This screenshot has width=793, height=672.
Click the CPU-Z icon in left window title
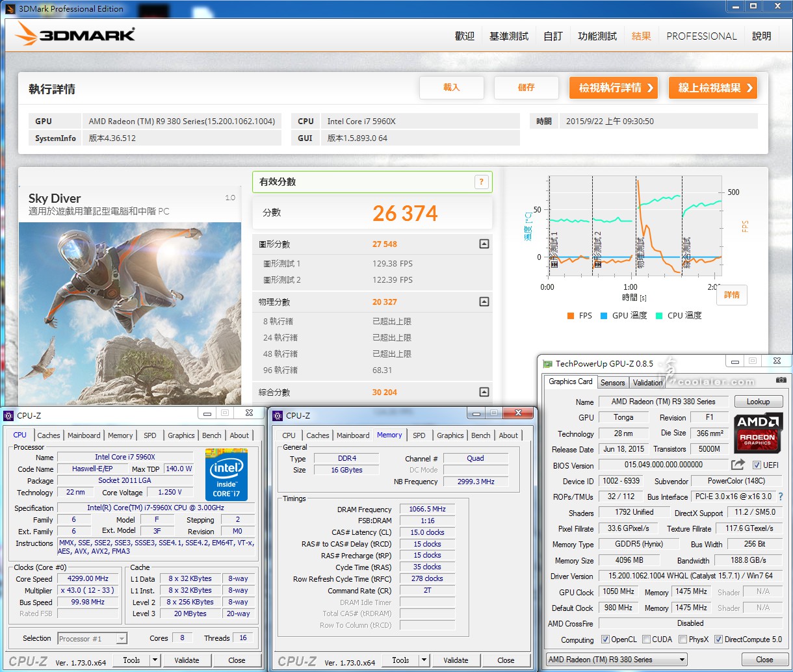(8, 415)
